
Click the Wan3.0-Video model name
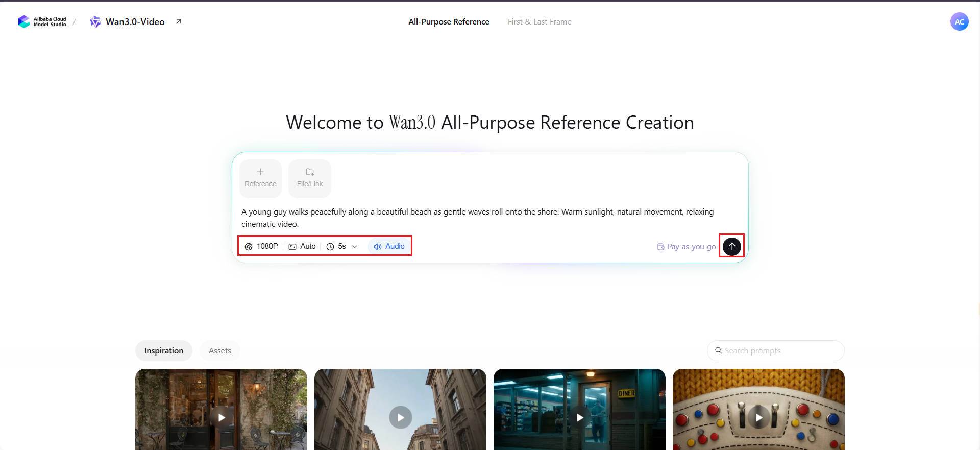135,21
